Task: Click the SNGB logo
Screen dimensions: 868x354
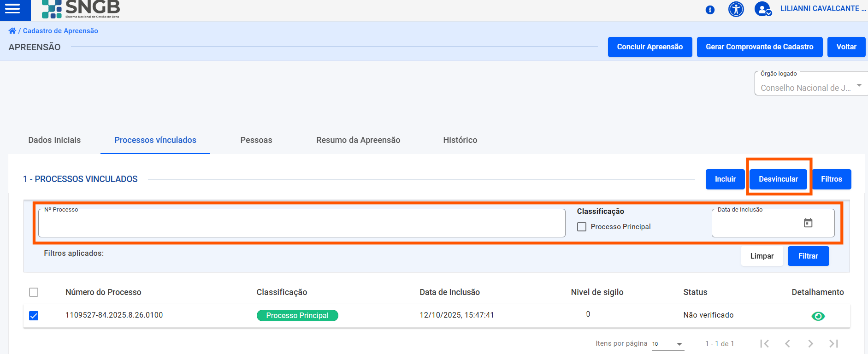Action: click(x=81, y=9)
